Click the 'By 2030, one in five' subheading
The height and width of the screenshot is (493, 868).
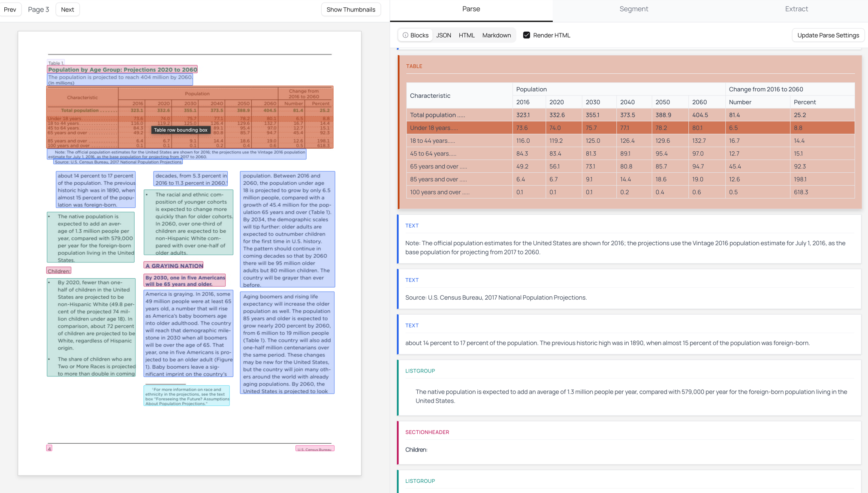click(185, 280)
